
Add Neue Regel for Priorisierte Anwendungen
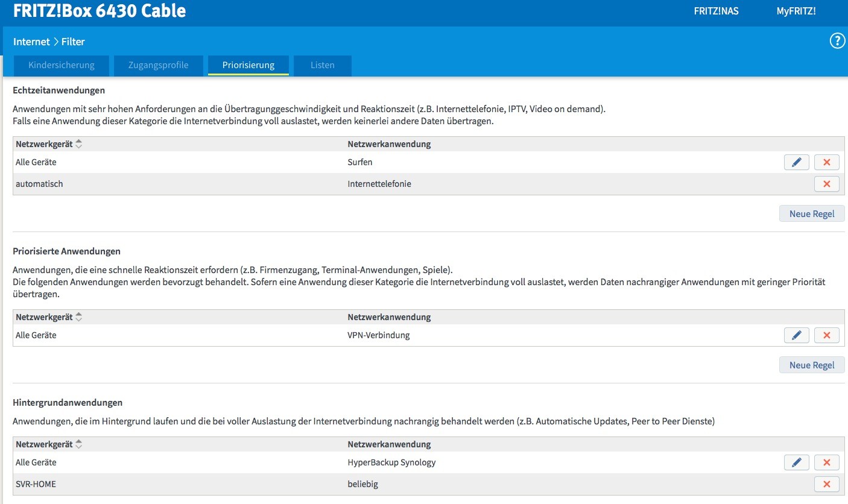coord(812,365)
